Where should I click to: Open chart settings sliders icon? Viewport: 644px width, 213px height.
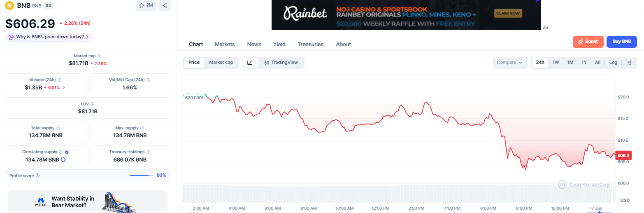pyautogui.click(x=630, y=63)
